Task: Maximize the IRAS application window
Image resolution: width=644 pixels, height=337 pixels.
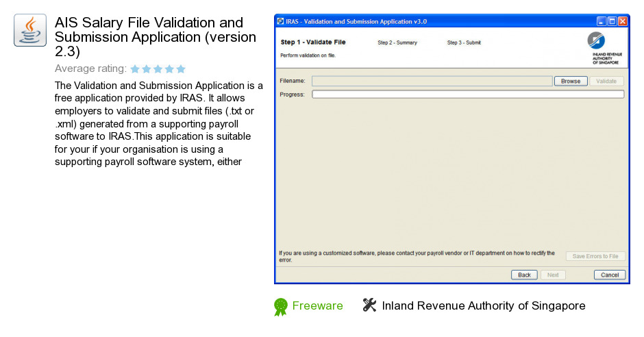Action: coord(612,21)
